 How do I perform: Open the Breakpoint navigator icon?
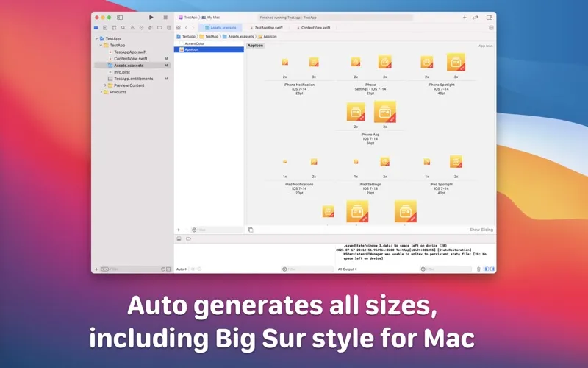(x=159, y=28)
